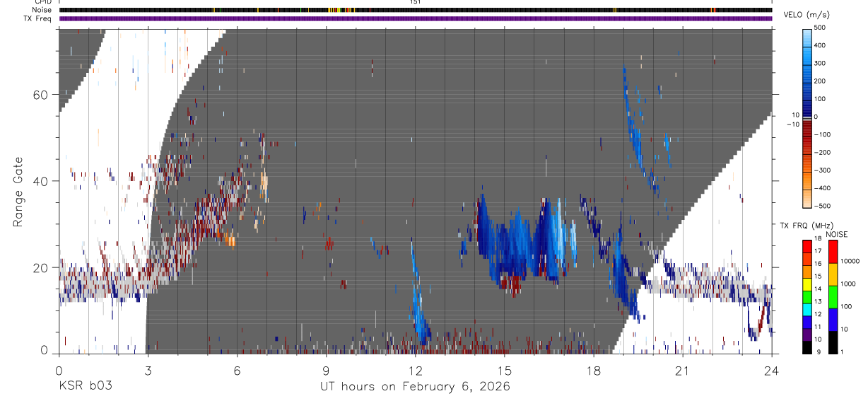Click the yellow 14–15 MHz TX frequency swatch

click(x=807, y=284)
